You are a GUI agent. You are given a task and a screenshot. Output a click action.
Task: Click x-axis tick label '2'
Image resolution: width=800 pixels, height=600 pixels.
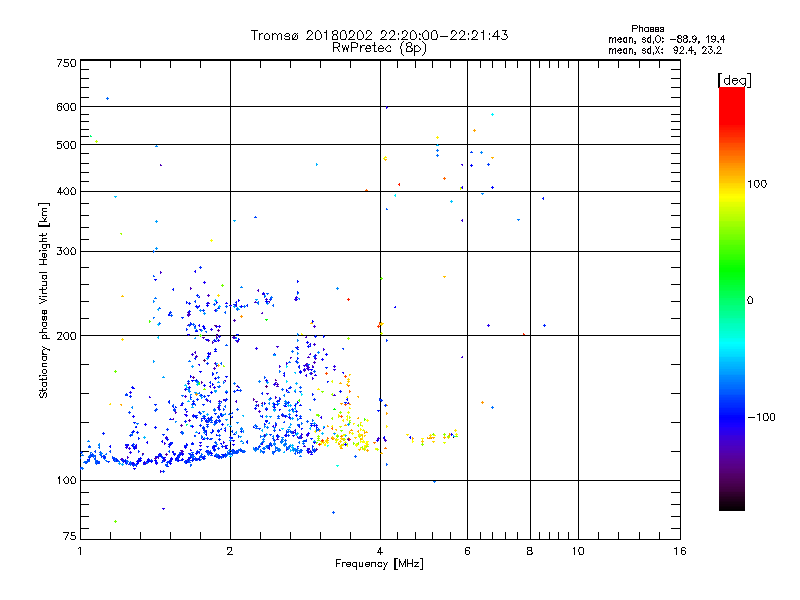[230, 551]
